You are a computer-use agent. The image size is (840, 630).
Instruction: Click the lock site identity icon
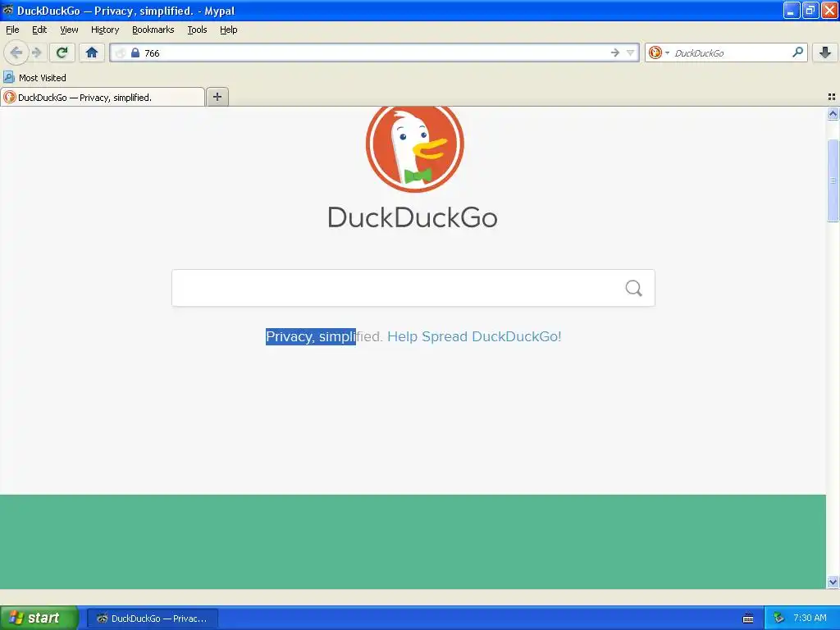tap(135, 52)
